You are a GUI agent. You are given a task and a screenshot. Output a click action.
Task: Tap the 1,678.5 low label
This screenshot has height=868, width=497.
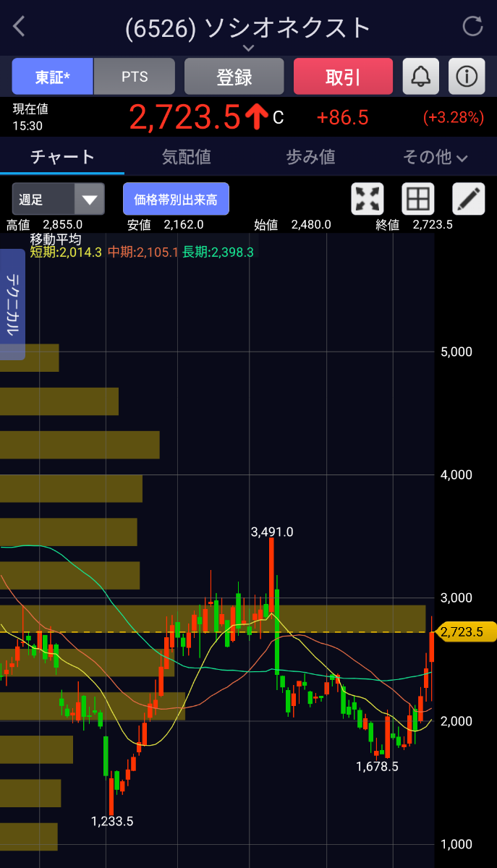pos(378,766)
